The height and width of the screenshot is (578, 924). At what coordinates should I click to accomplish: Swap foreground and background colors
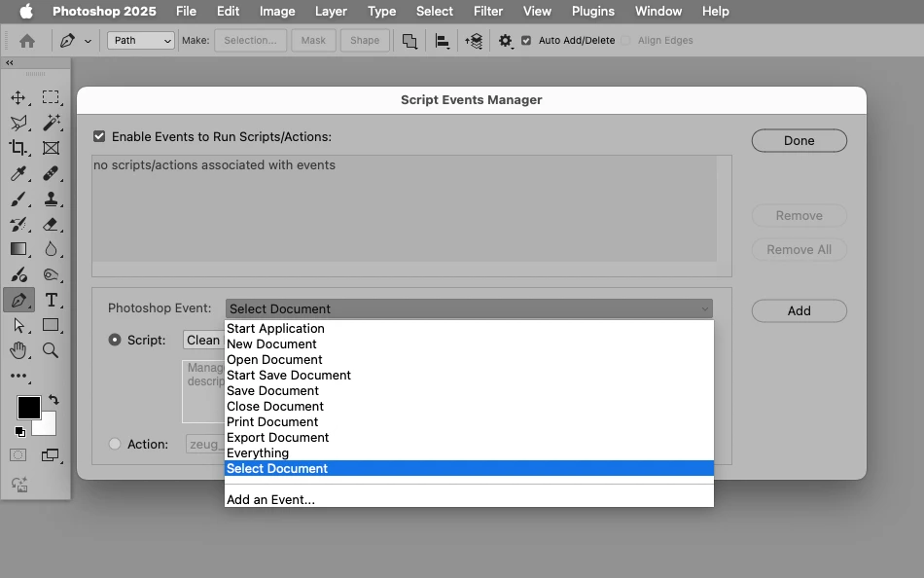[53, 399]
